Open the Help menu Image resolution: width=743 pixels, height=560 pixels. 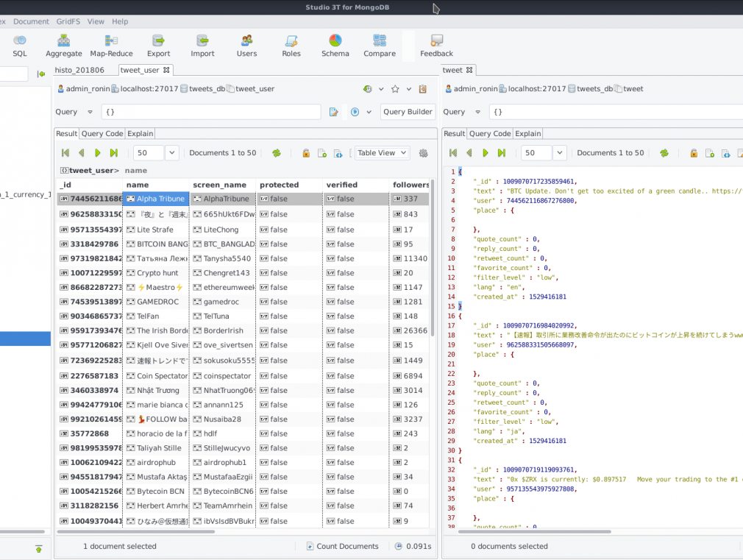point(120,21)
